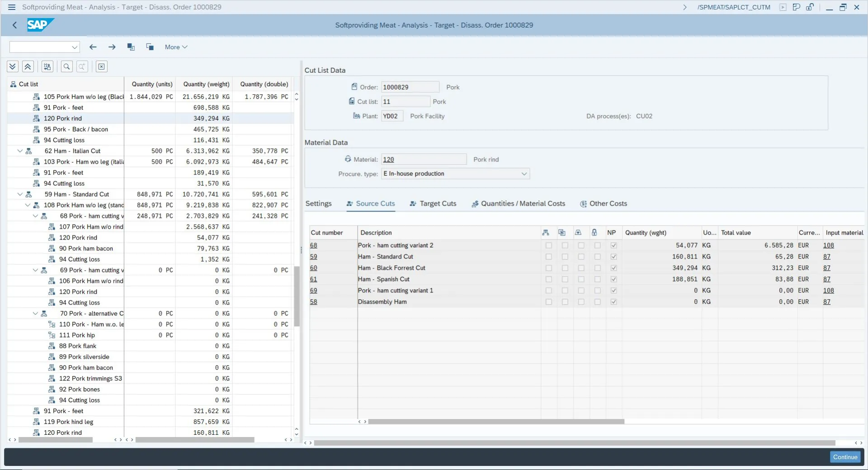Click the tree layout icon beside collapse-all
The image size is (868, 470).
(47, 67)
